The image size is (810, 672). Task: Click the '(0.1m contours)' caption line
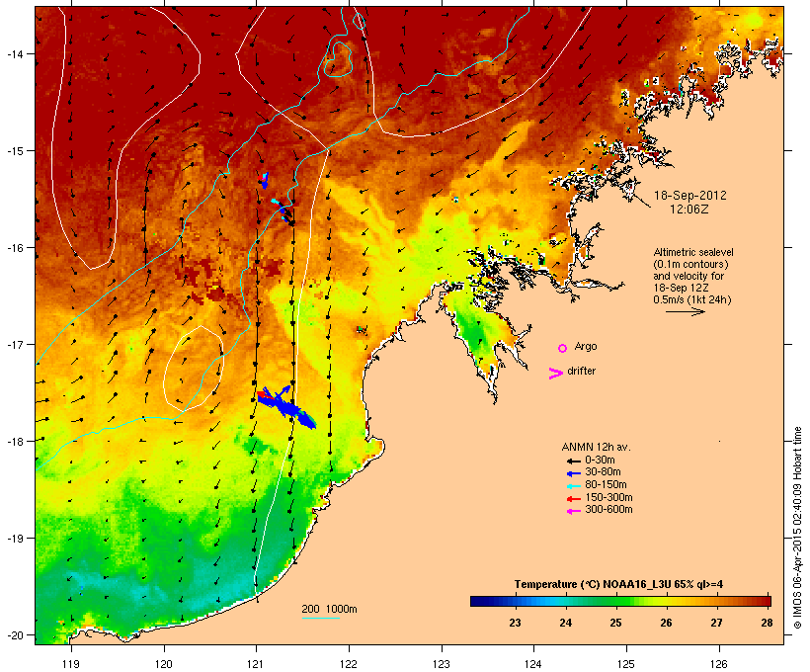(x=690, y=264)
